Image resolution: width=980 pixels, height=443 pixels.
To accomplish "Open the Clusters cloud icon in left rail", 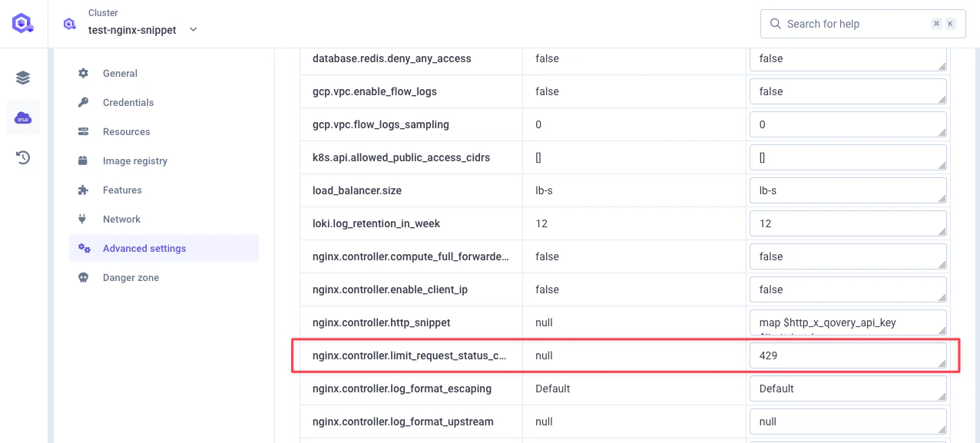I will 22,117.
